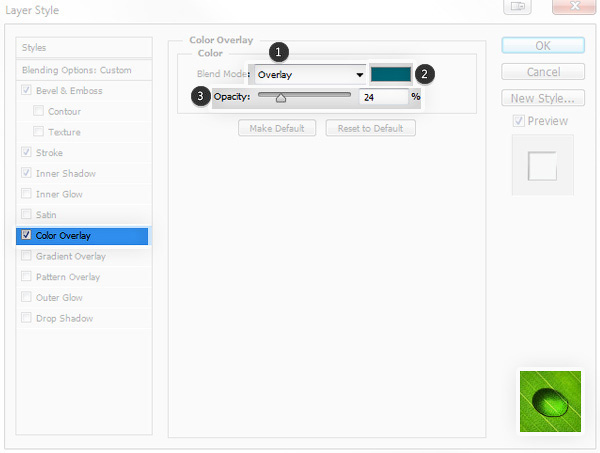Click the Opacity slider handle
The width and height of the screenshot is (600, 453).
click(281, 98)
